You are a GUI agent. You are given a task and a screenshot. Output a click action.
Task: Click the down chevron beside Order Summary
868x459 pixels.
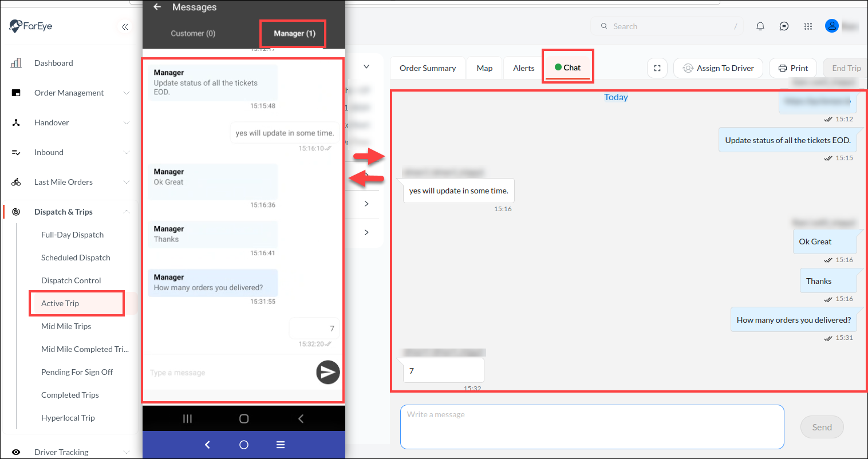366,67
